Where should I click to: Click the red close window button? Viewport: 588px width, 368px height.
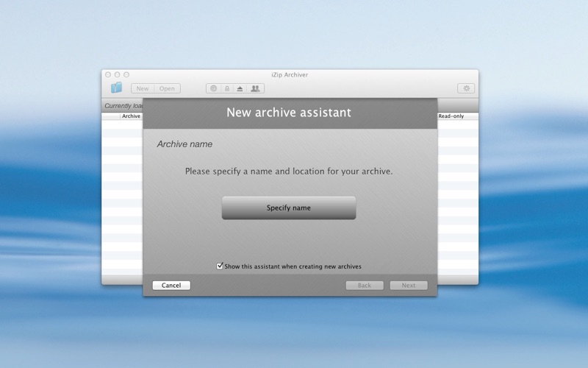point(108,74)
